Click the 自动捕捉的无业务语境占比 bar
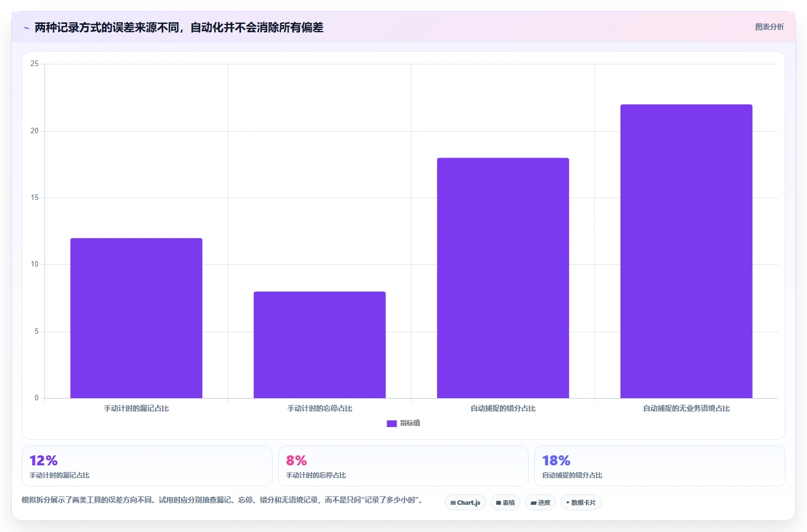The width and height of the screenshot is (807, 532). tap(686, 251)
